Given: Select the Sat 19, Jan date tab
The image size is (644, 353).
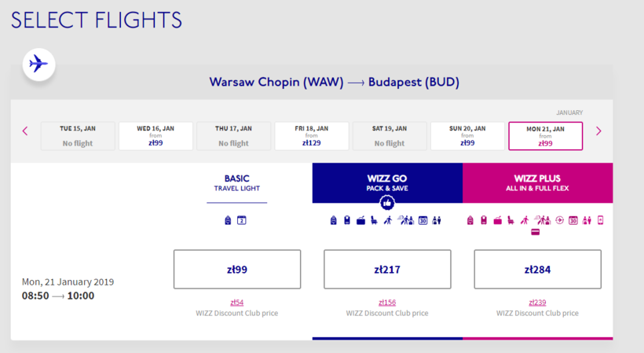Looking at the screenshot, I should click(390, 136).
